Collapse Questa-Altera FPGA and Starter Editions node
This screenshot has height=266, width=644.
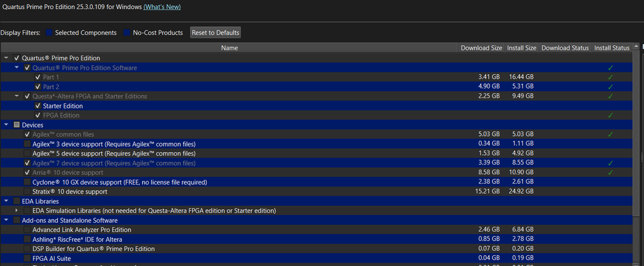click(16, 96)
